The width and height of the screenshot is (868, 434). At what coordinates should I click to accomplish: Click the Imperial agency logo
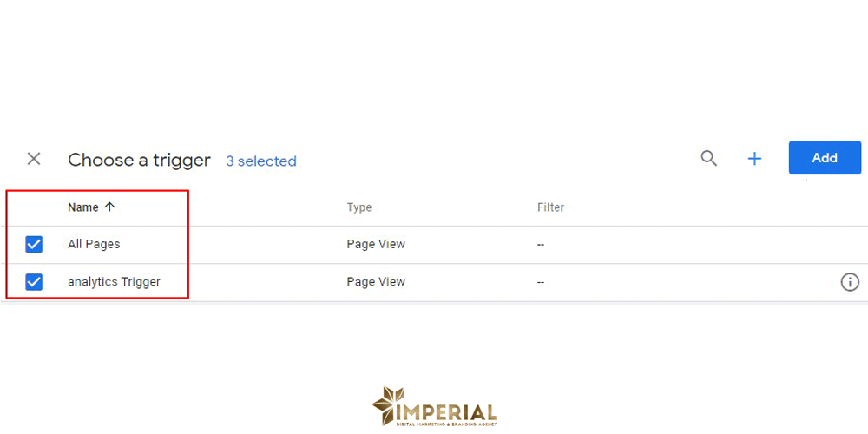pos(434,408)
